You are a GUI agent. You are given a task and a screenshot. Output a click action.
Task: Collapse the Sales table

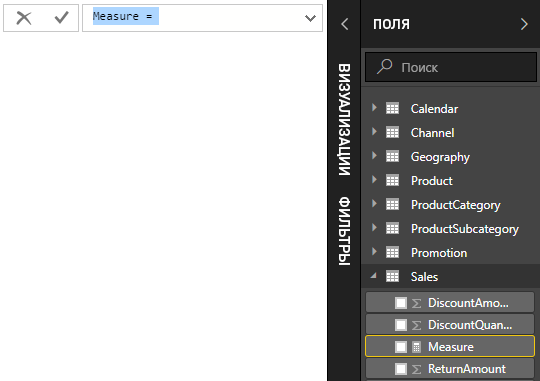click(x=374, y=275)
